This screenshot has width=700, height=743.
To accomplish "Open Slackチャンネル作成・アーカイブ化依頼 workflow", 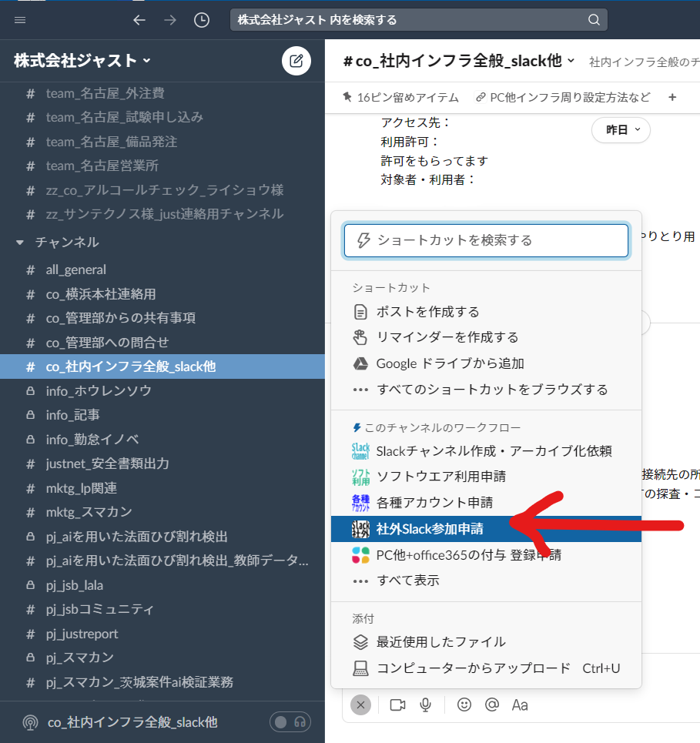I will (x=486, y=451).
